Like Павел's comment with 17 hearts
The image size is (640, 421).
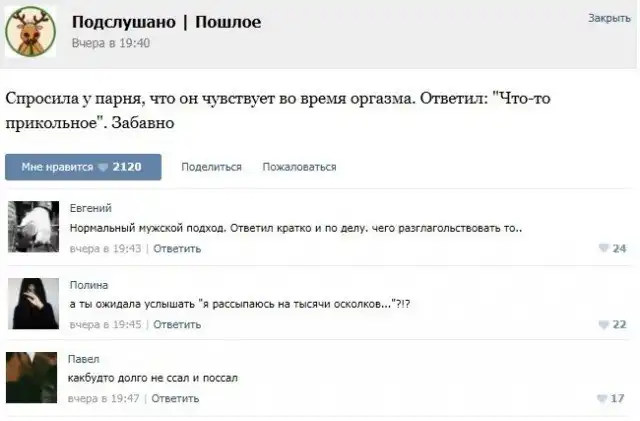tap(611, 398)
